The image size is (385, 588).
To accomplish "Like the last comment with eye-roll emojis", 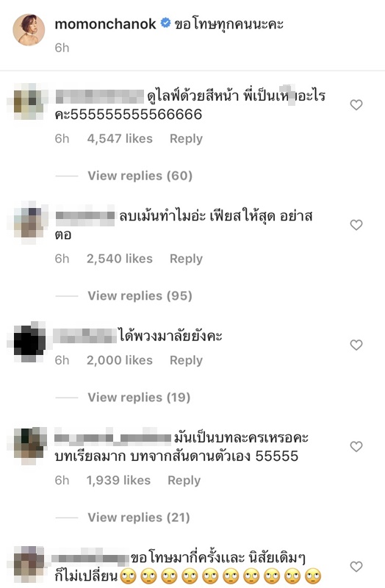I will (x=356, y=566).
